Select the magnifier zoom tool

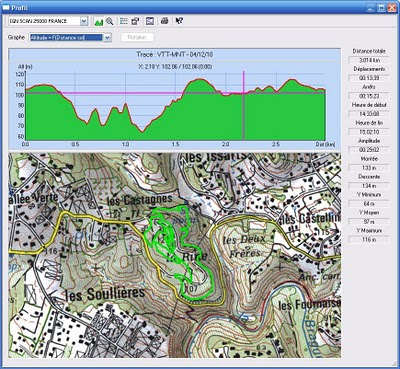109,21
